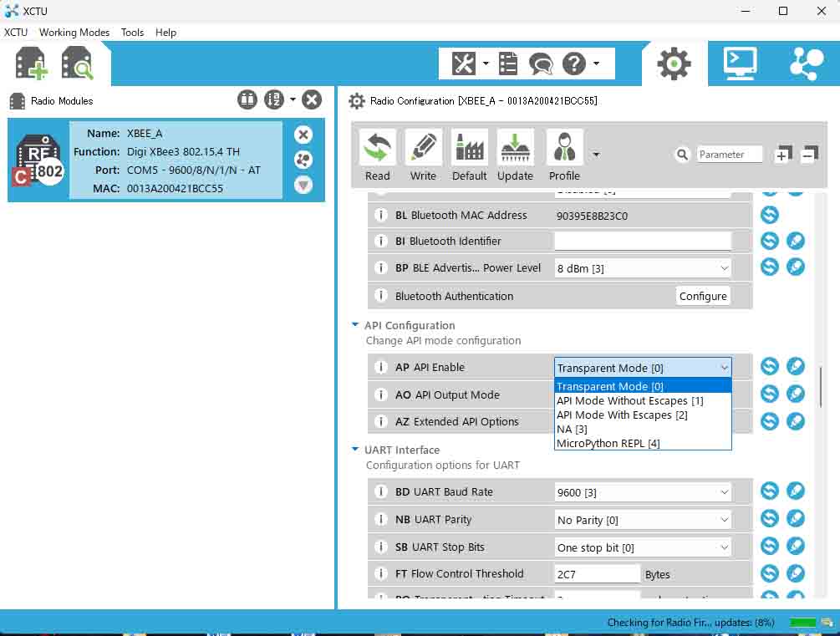840x636 pixels.
Task: Refresh the BL Bluetooth MAC Address value
Action: tap(770, 215)
